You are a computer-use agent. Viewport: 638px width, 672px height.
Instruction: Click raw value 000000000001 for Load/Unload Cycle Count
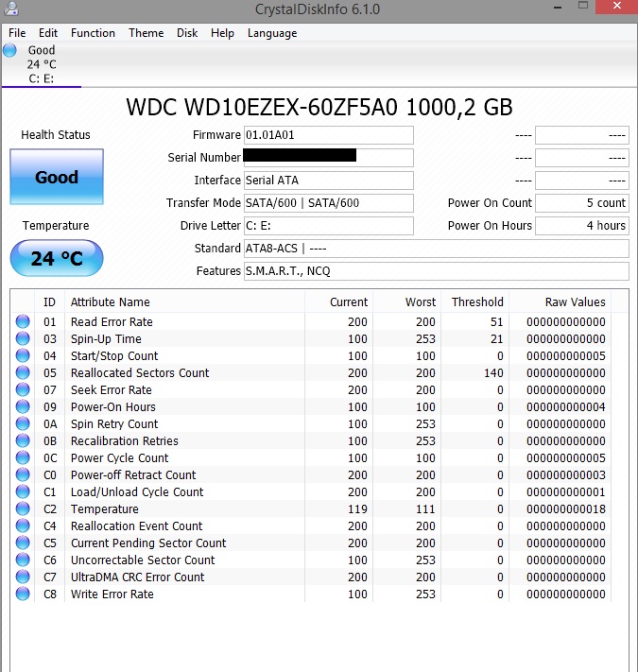click(565, 492)
